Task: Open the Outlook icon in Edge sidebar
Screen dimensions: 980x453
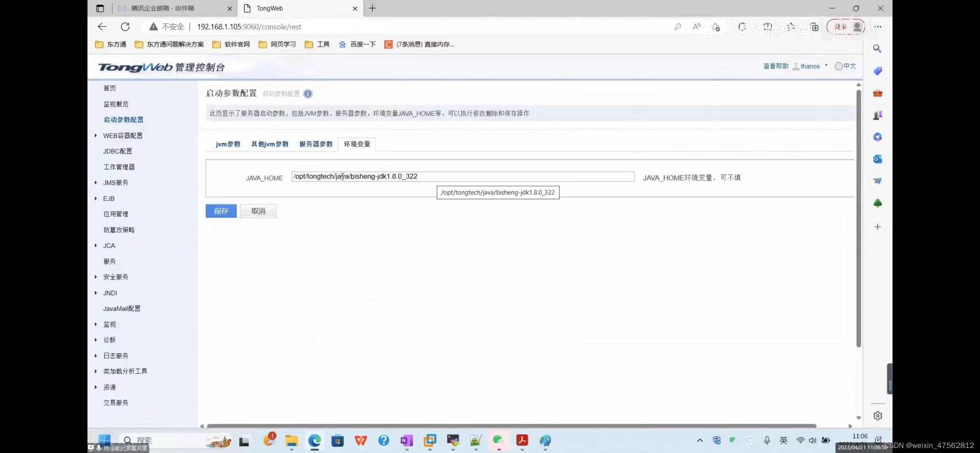Action: tap(877, 159)
